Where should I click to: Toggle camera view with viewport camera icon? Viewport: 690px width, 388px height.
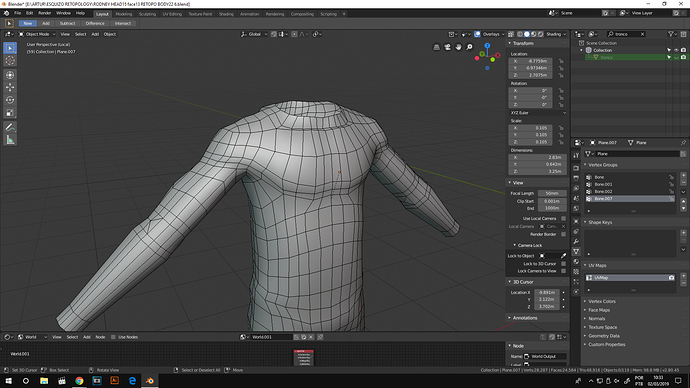pyautogui.click(x=448, y=47)
